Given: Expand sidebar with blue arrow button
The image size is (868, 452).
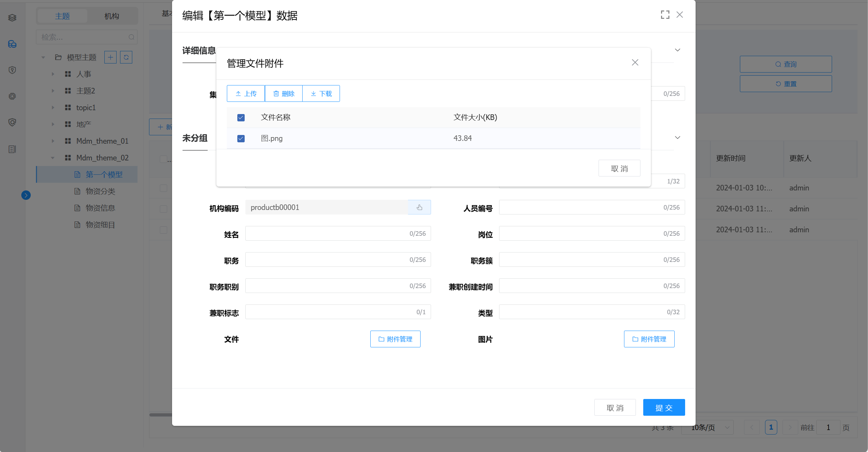Looking at the screenshot, I should (x=26, y=195).
